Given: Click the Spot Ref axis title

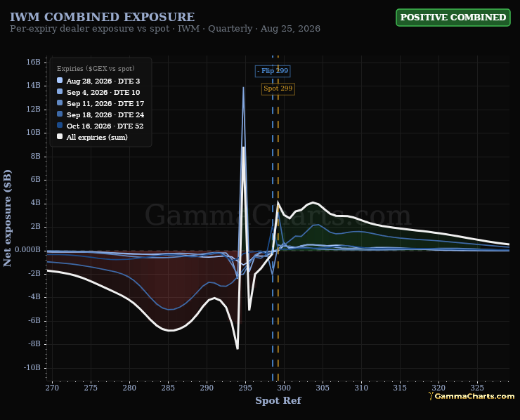Looking at the screenshot, I should tap(278, 400).
